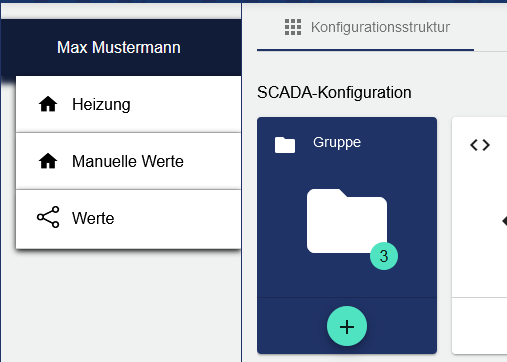Open the large folder in the Gruppe card

point(347,221)
